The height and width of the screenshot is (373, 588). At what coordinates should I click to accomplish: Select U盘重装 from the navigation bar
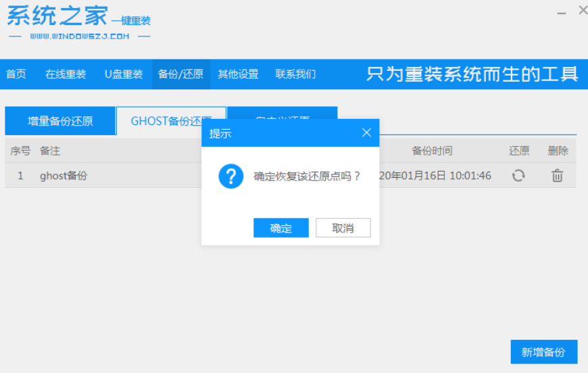coord(124,74)
